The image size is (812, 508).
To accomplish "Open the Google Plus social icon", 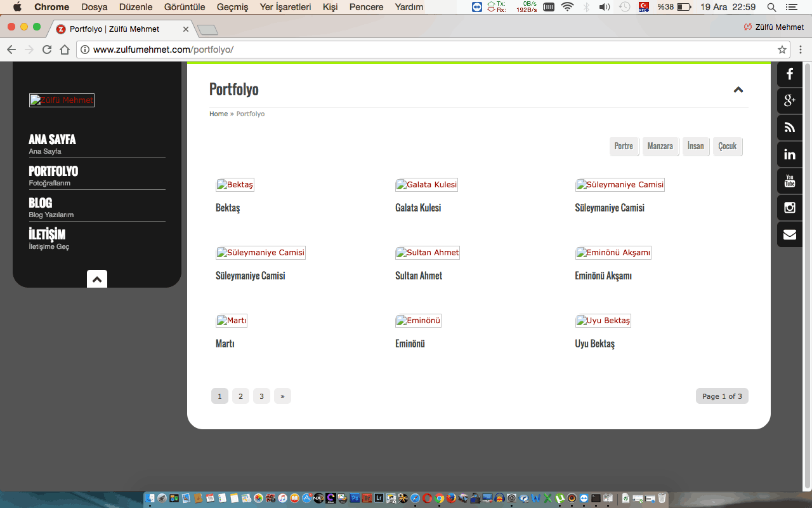I will click(790, 101).
